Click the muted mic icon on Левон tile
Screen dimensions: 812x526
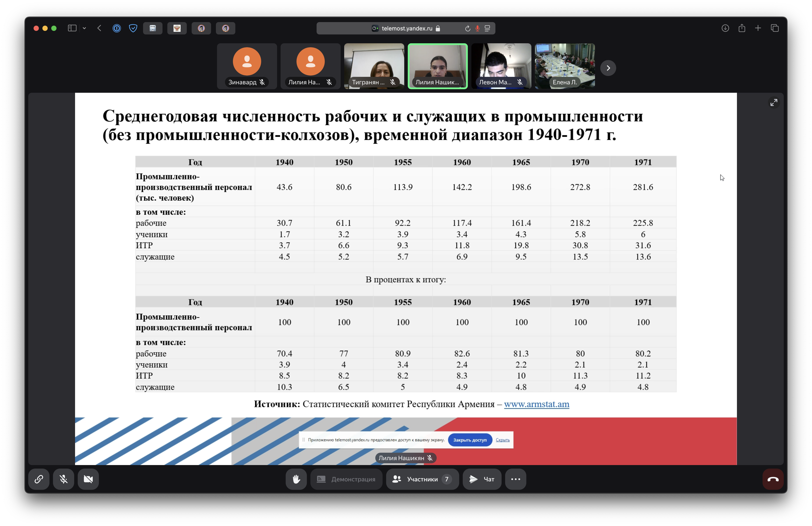coord(520,82)
